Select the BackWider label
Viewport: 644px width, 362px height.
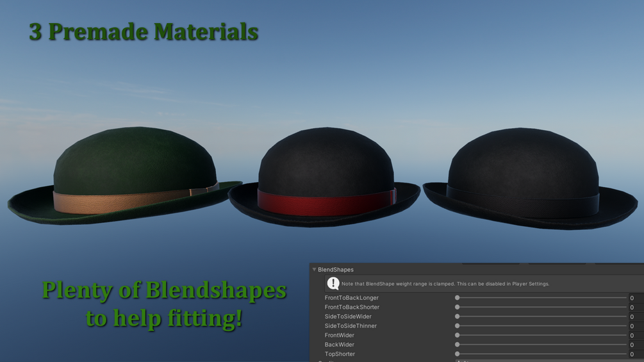pos(339,345)
